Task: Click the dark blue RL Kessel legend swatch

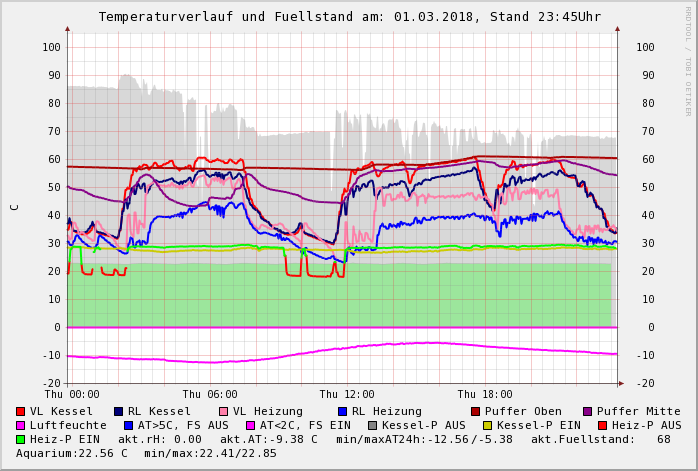Action: point(119,412)
